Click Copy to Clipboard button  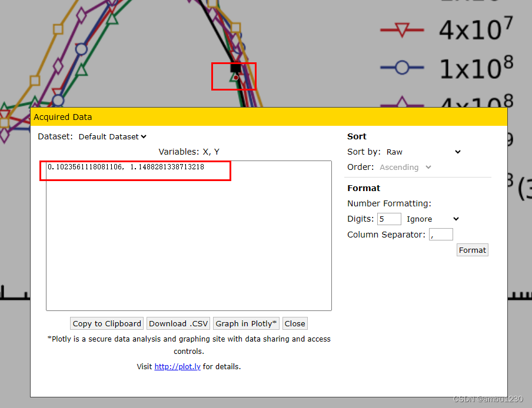coord(107,323)
